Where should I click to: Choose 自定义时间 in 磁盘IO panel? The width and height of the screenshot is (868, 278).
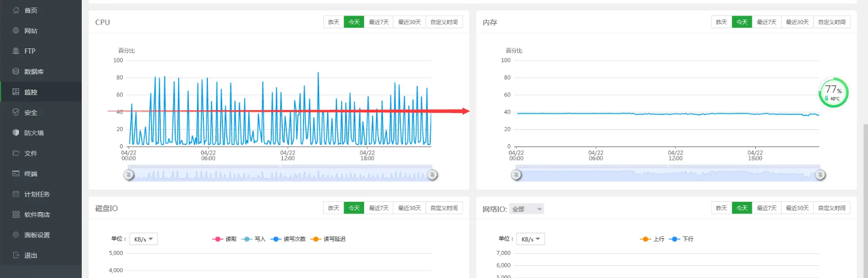click(x=444, y=208)
